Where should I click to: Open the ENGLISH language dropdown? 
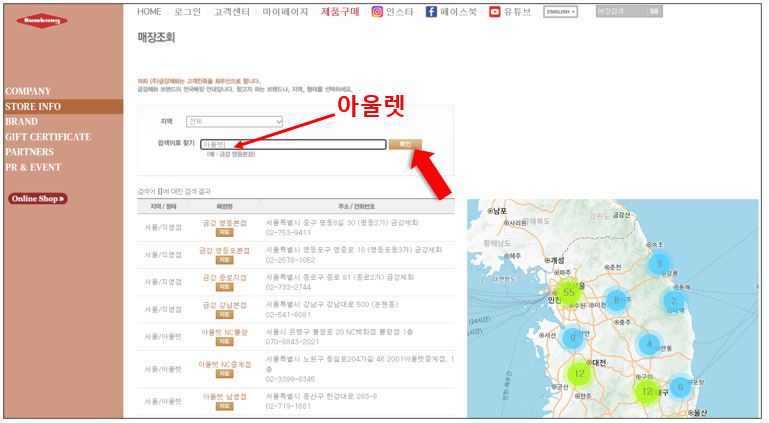(x=561, y=11)
